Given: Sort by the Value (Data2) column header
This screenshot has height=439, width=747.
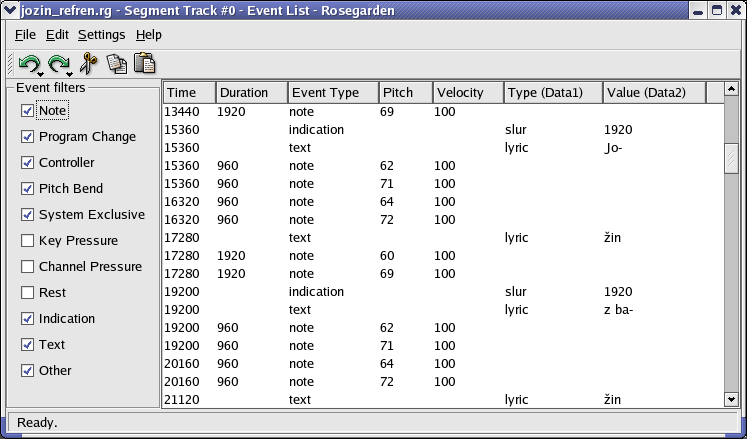Looking at the screenshot, I should pyautogui.click(x=654, y=92).
